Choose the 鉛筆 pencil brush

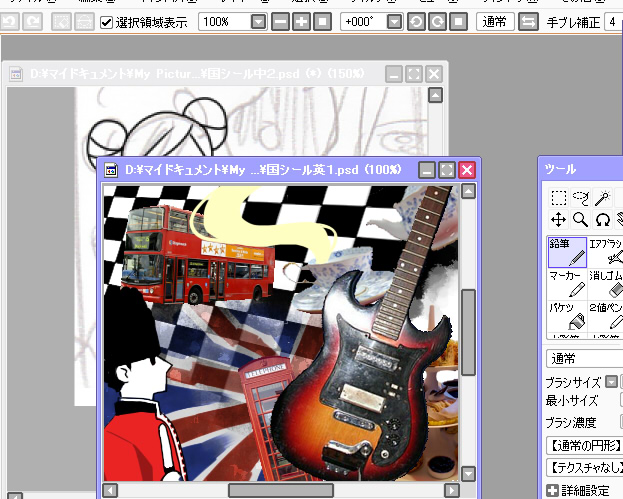567,252
